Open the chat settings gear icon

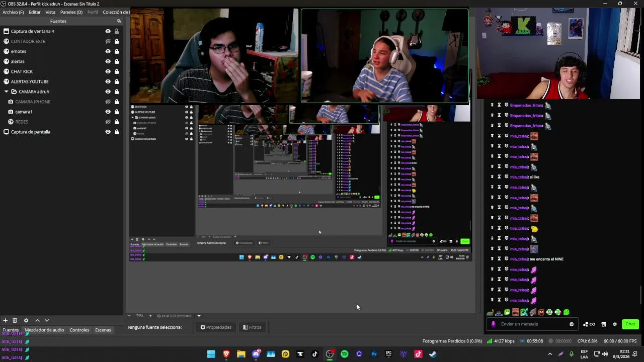615,324
